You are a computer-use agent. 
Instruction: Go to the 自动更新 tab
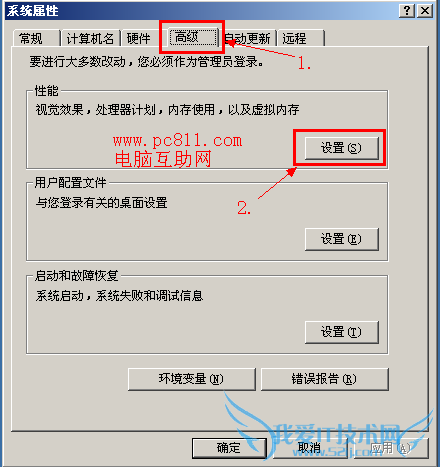[x=248, y=38]
